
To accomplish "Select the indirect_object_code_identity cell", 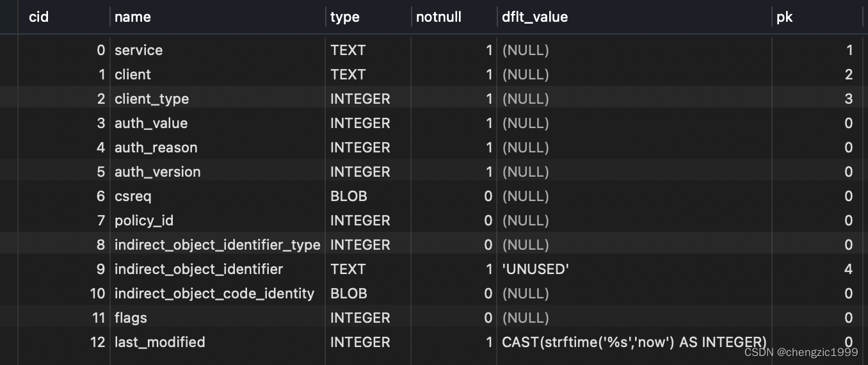I will (214, 293).
